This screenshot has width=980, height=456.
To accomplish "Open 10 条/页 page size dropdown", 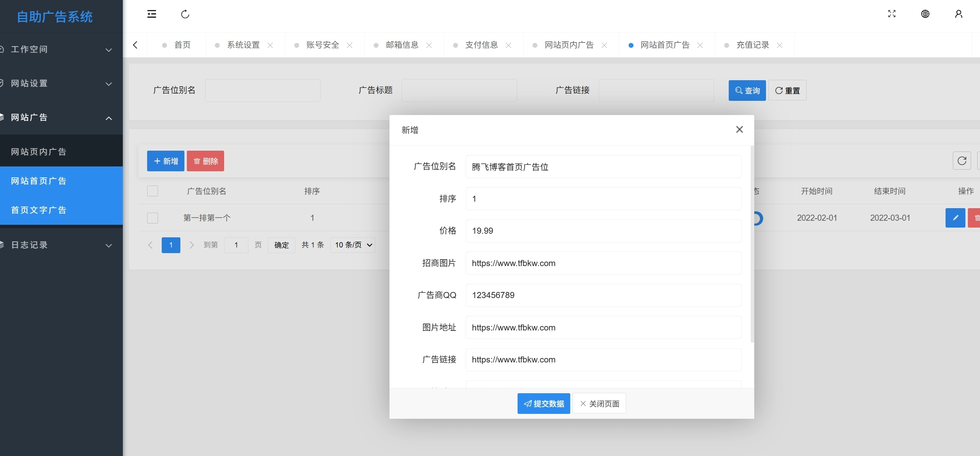I will tap(353, 245).
